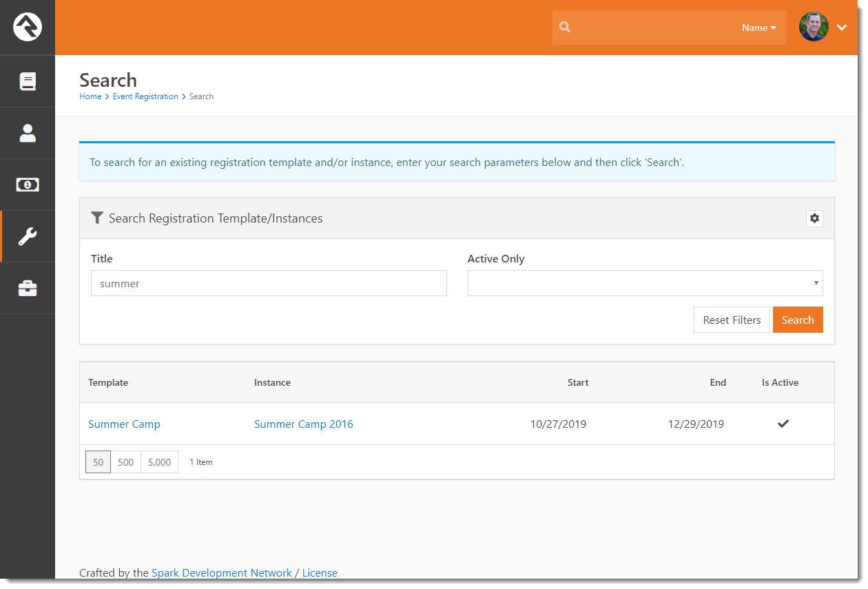Sort by Start column header
The width and height of the screenshot is (868, 589).
(x=578, y=382)
